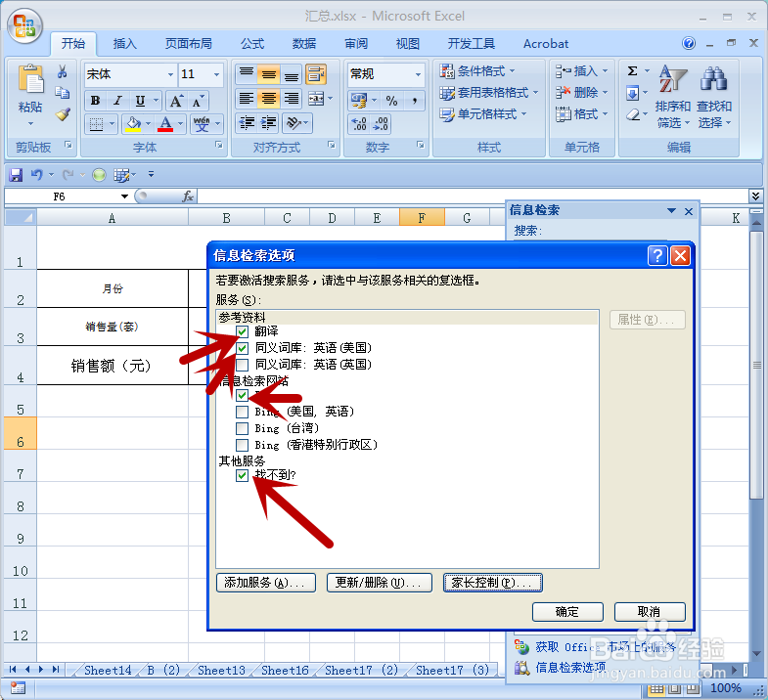Uncheck the 找不到? checkbox
The height and width of the screenshot is (700, 768).
(x=242, y=475)
